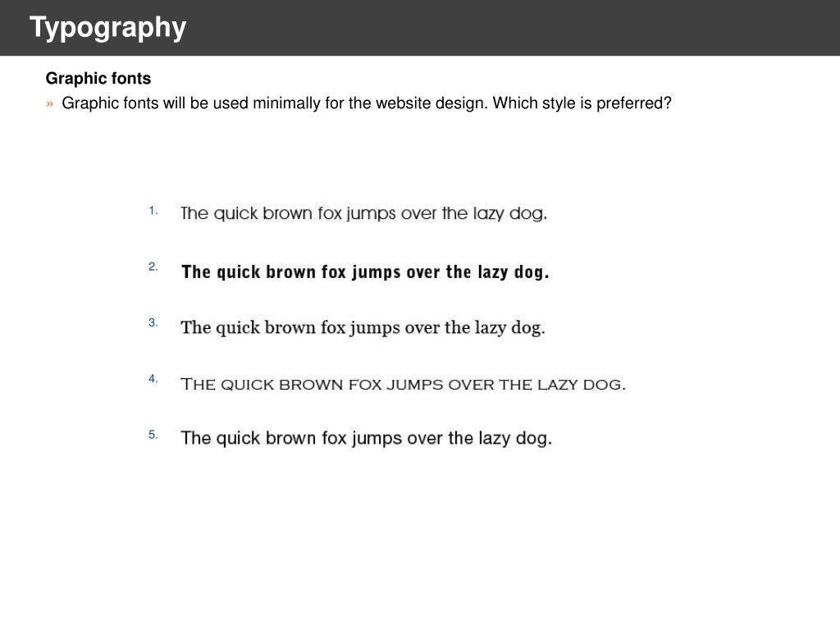Image resolution: width=840 pixels, height=630 pixels.
Task: Click the Typography slide title
Action: point(107,27)
